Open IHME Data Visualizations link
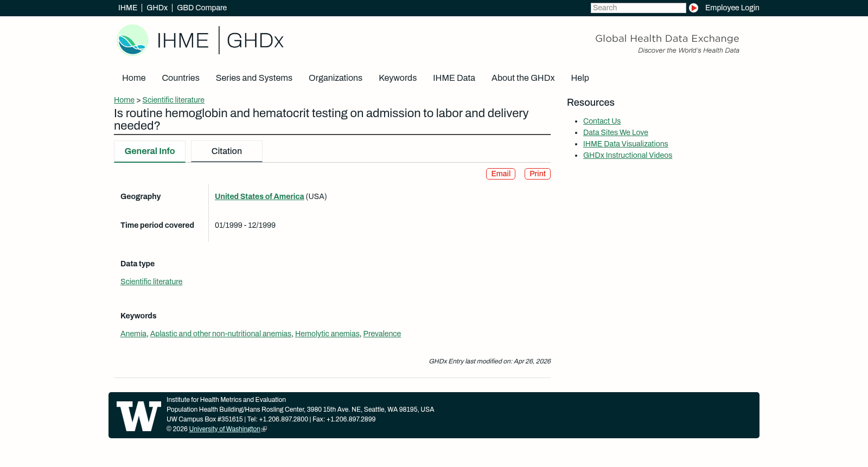Image resolution: width=868 pixels, height=467 pixels. 626,144
